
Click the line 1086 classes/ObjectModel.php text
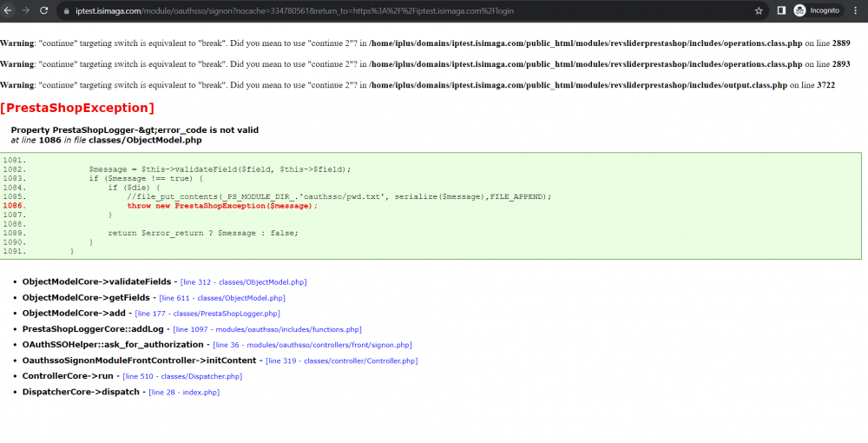(106, 140)
